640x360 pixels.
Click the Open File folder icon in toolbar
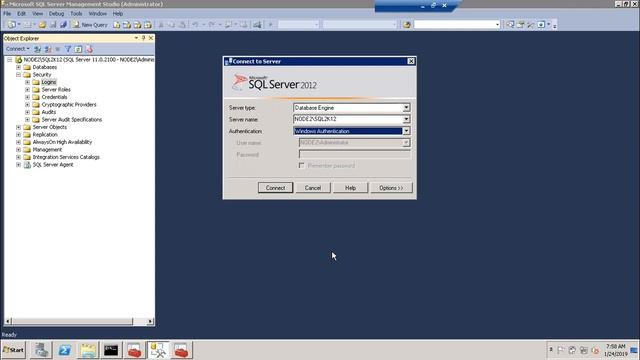pos(42,25)
